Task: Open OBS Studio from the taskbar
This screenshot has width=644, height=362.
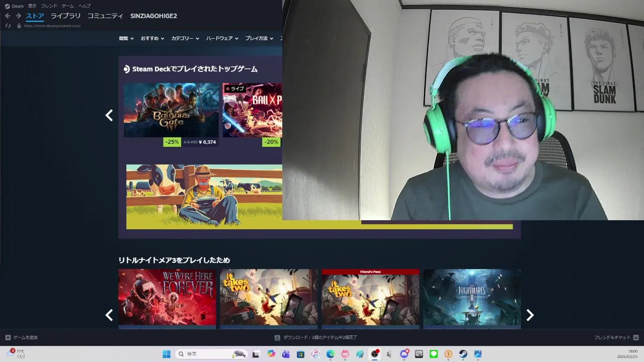Action: [374, 354]
